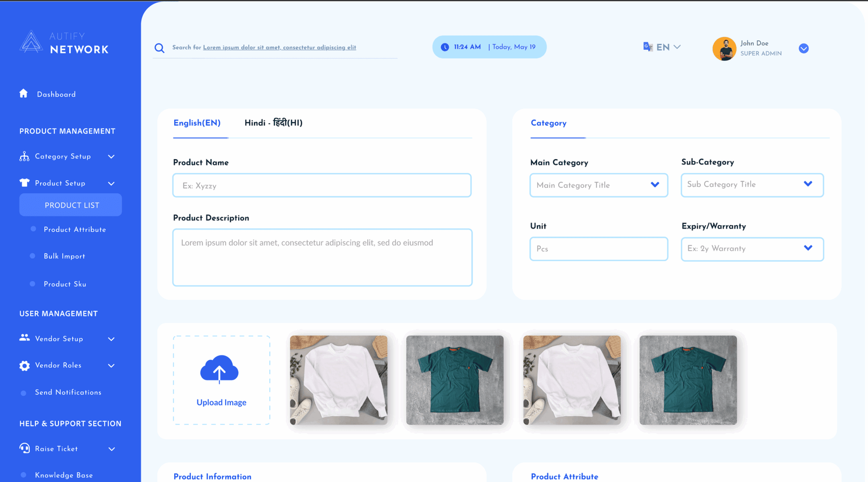Open the EN language selector
Screen dimensions: 868x482
pos(662,47)
